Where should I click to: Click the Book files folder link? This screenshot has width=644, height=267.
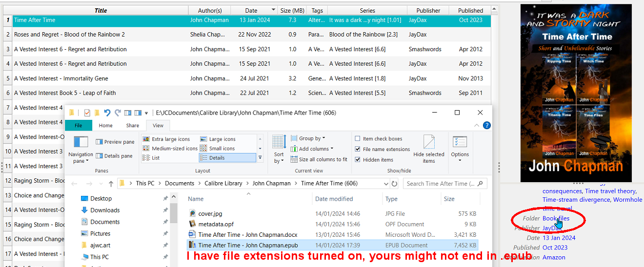click(x=556, y=218)
